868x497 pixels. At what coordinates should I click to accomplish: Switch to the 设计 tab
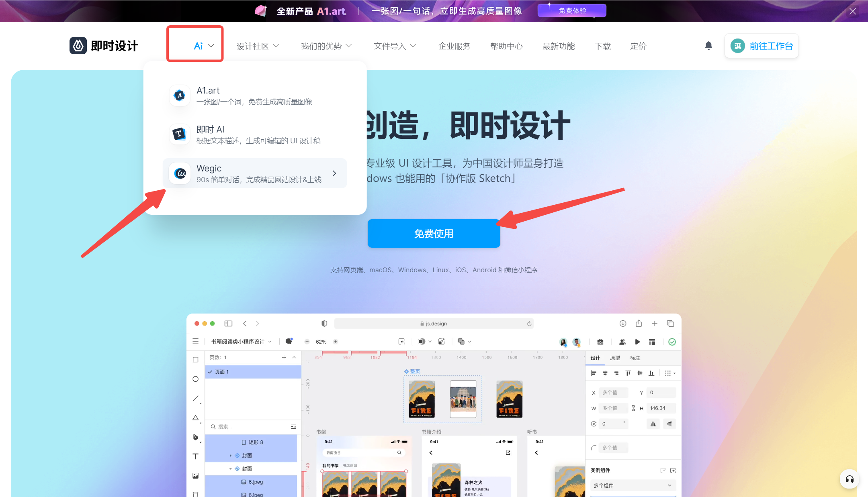click(x=595, y=358)
